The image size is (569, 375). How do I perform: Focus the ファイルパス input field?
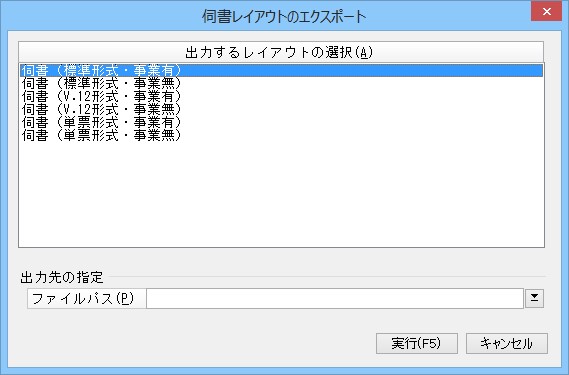point(335,298)
